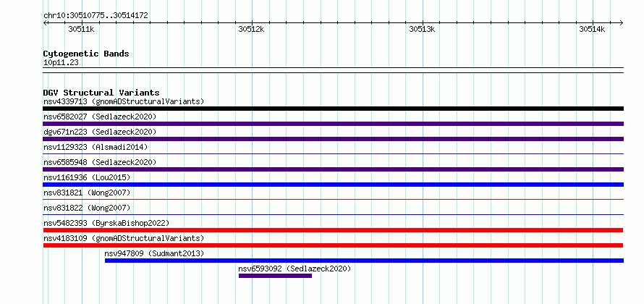Viewport: 644px width, 304px height.
Task: Select the red bar under nsv4183109
Action: point(333,245)
